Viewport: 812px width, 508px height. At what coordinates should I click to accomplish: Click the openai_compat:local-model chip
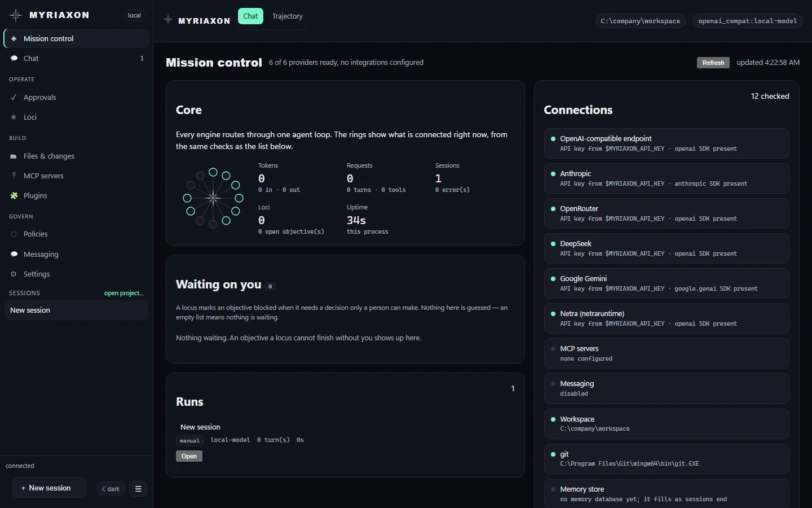click(x=748, y=21)
